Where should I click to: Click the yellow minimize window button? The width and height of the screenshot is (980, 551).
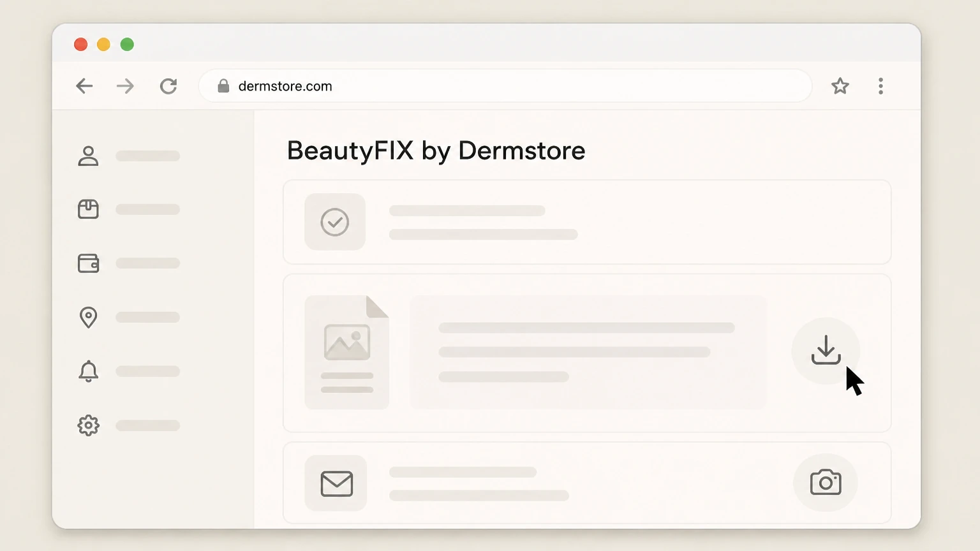103,44
